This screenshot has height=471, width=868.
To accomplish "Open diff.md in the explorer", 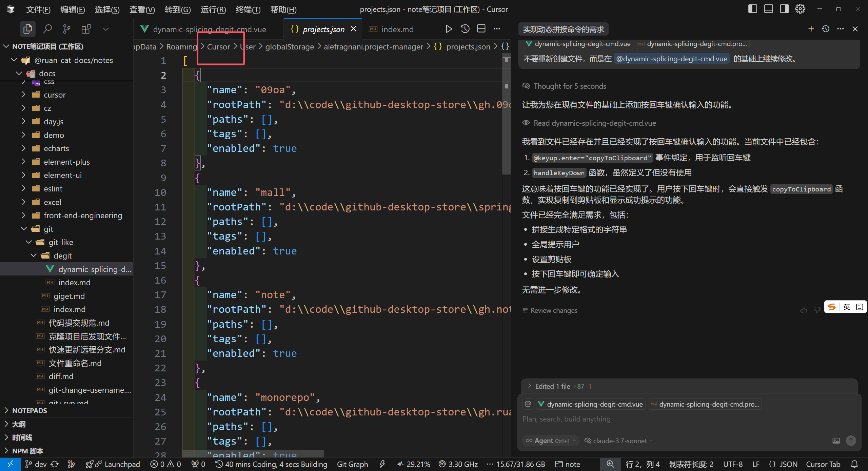I will point(67,376).
